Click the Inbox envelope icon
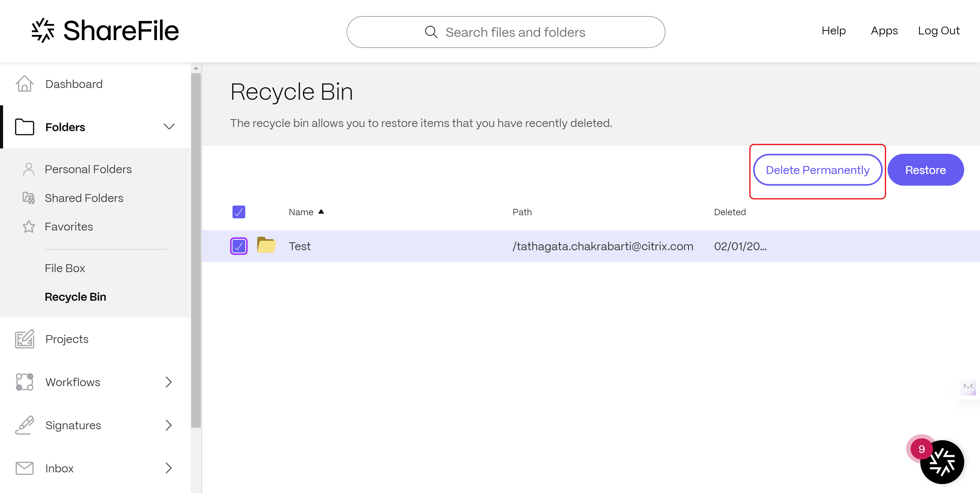The image size is (980, 493). point(24,468)
